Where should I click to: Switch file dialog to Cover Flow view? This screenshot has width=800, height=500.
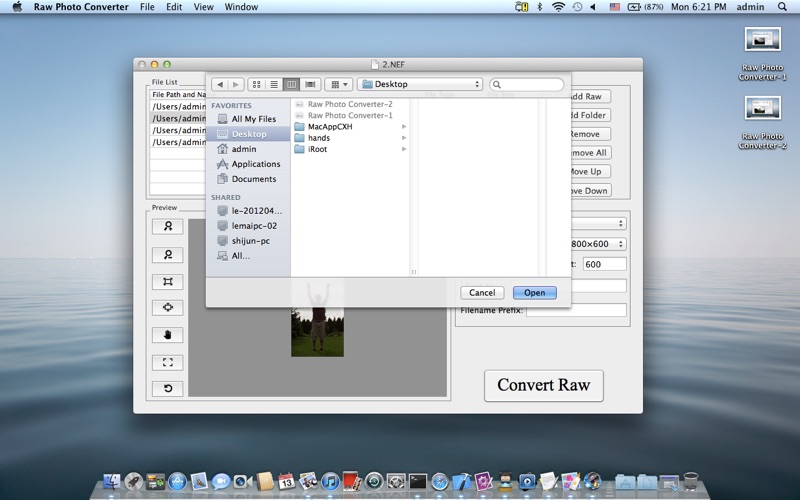click(x=310, y=84)
